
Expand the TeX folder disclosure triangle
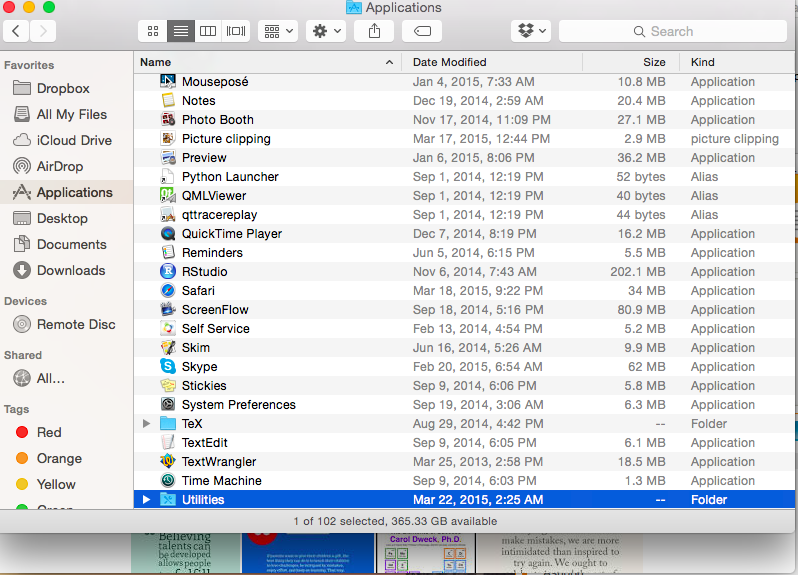[x=147, y=423]
